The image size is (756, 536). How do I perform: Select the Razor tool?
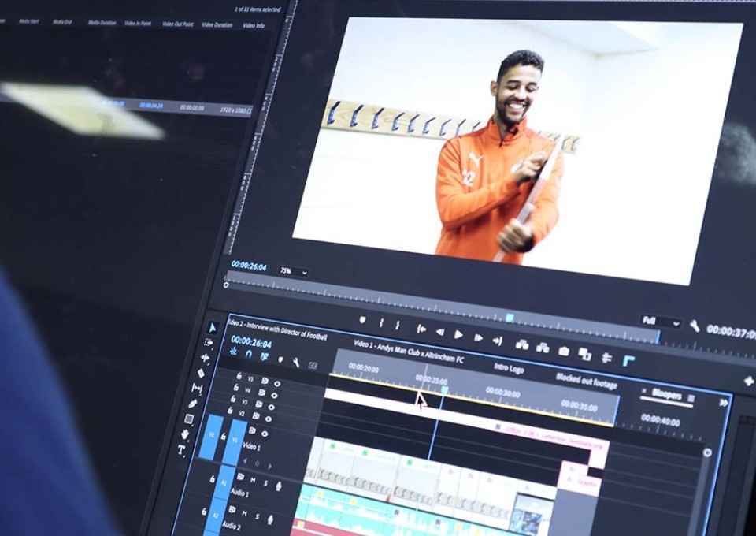point(201,373)
